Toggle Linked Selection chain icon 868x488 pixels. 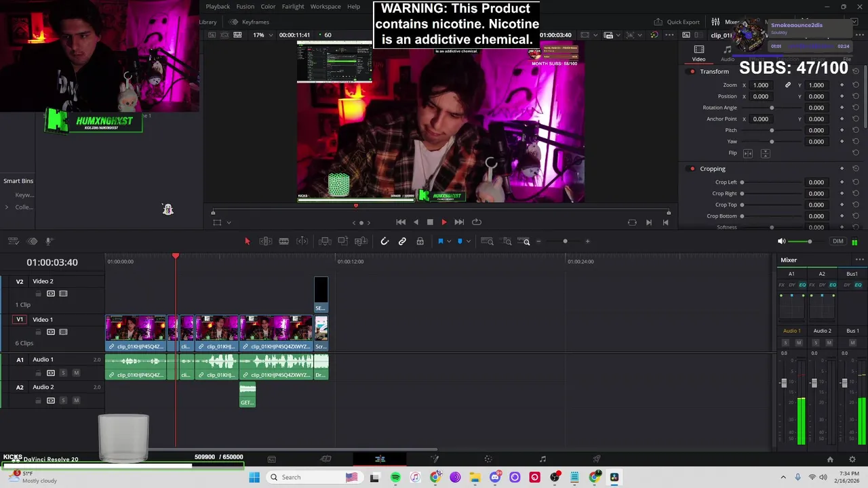click(x=402, y=241)
